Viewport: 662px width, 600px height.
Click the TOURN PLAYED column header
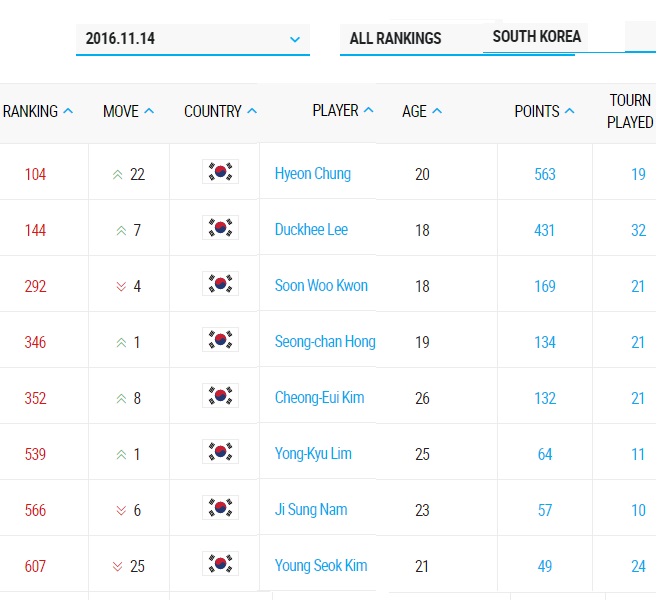point(630,111)
